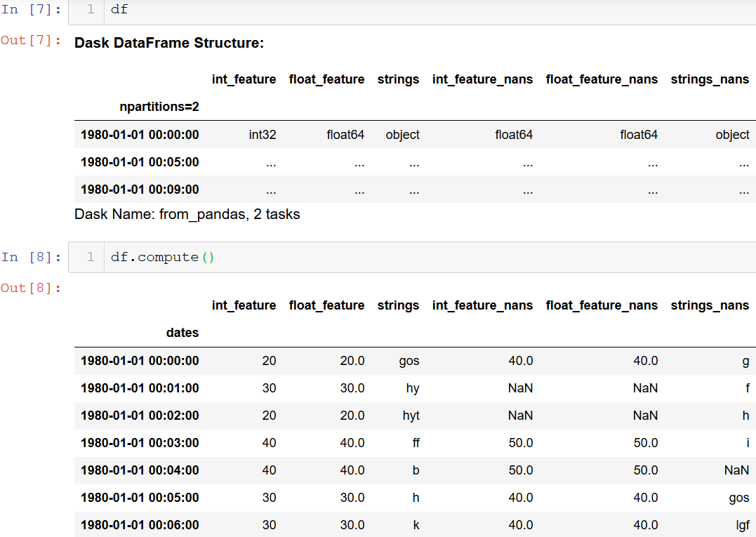The image size is (756, 537).
Task: Click the ff strings cell
Action: (416, 443)
